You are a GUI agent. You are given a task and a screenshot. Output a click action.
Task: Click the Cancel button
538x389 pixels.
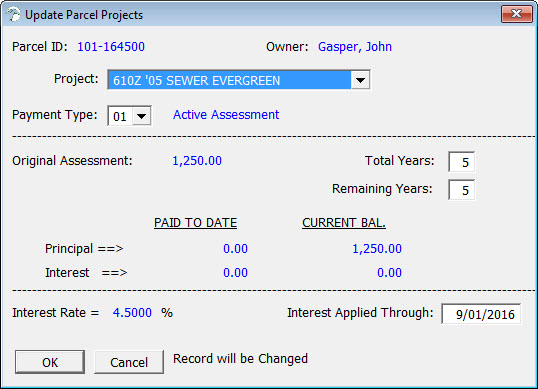click(x=129, y=362)
